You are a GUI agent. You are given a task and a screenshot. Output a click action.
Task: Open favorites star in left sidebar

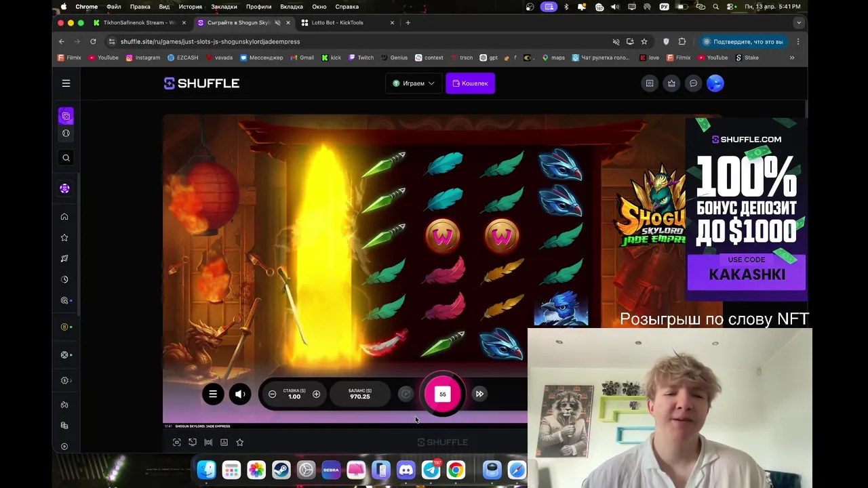coord(64,238)
